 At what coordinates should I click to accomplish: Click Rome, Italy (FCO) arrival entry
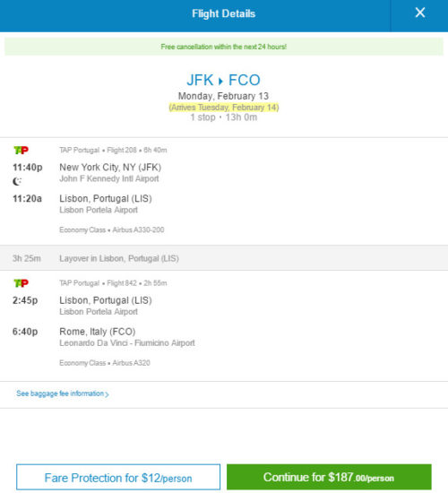[x=98, y=332]
